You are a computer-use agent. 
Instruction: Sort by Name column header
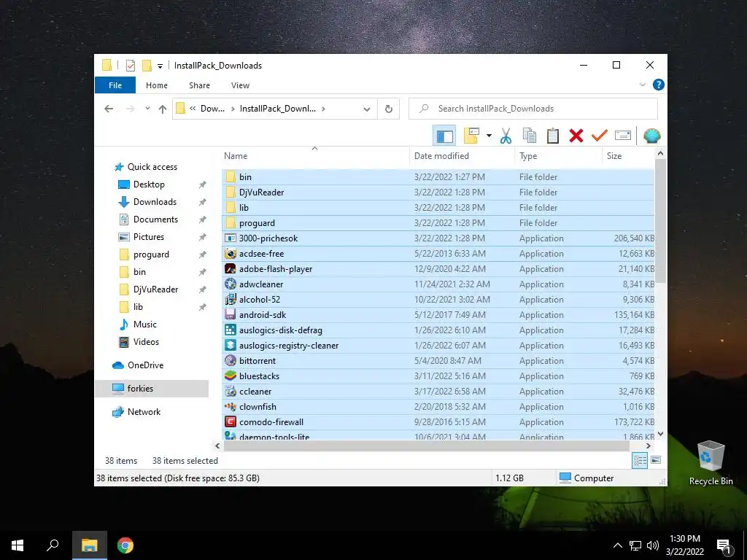pyautogui.click(x=315, y=156)
